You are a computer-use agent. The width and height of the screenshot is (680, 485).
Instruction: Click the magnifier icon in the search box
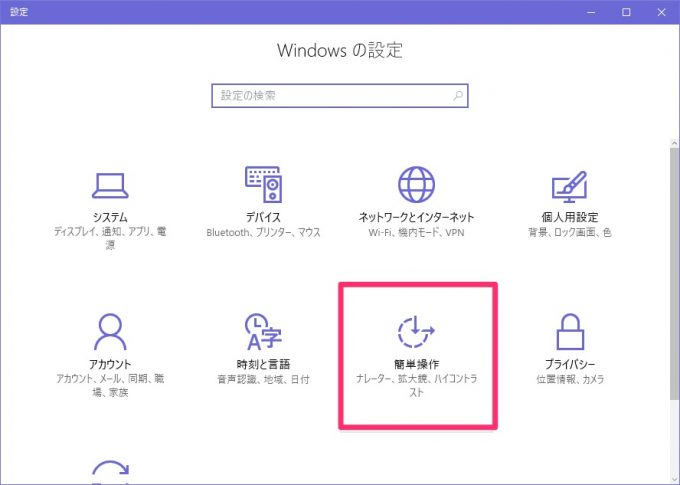point(458,95)
